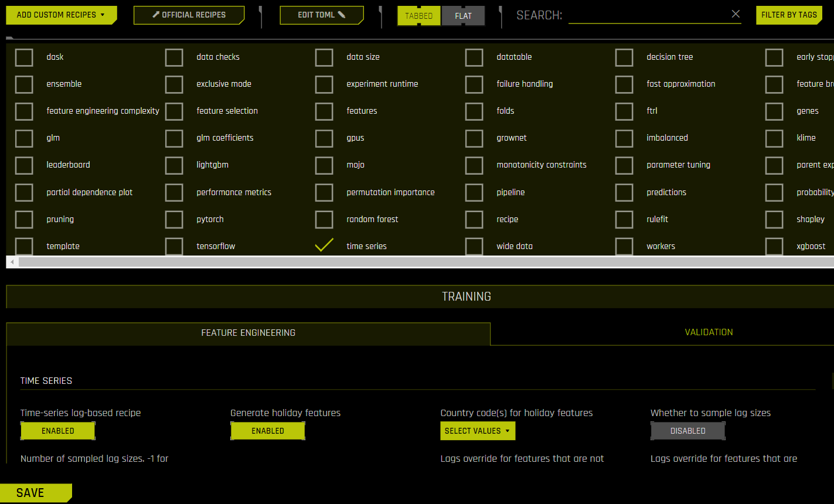834x504 pixels.
Task: Select the tensorflow tag checkbox
Action: [x=174, y=246]
